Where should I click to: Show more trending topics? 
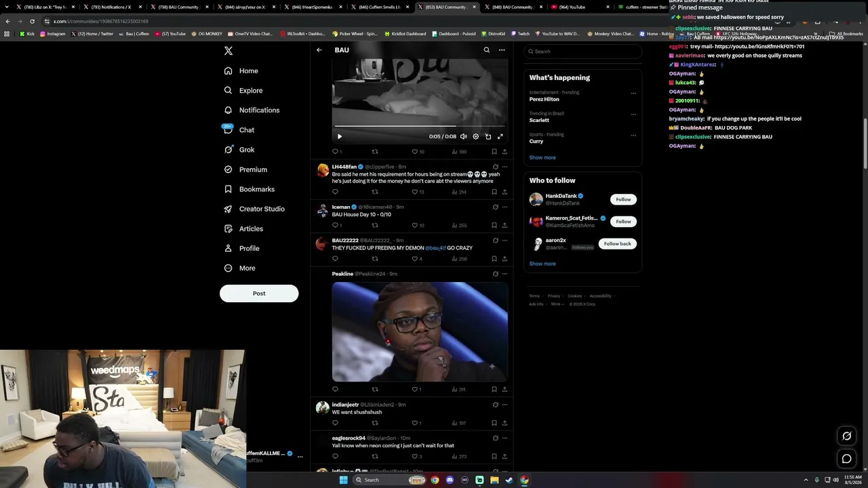tap(542, 157)
